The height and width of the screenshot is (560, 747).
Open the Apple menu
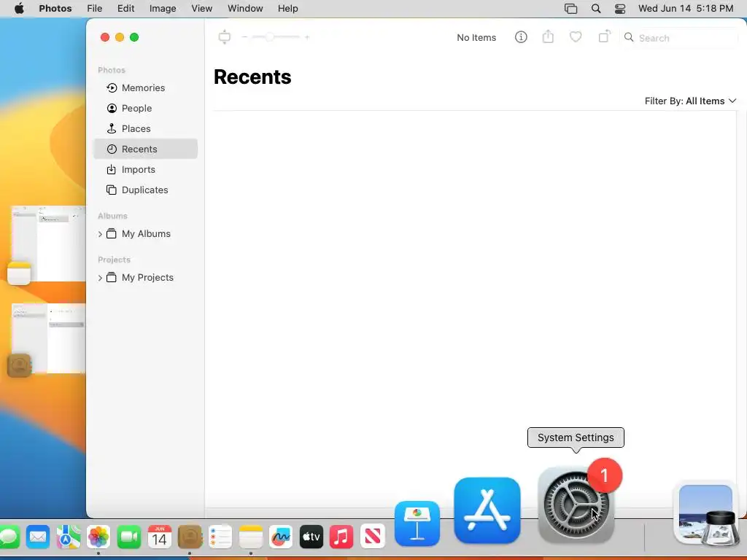click(19, 8)
